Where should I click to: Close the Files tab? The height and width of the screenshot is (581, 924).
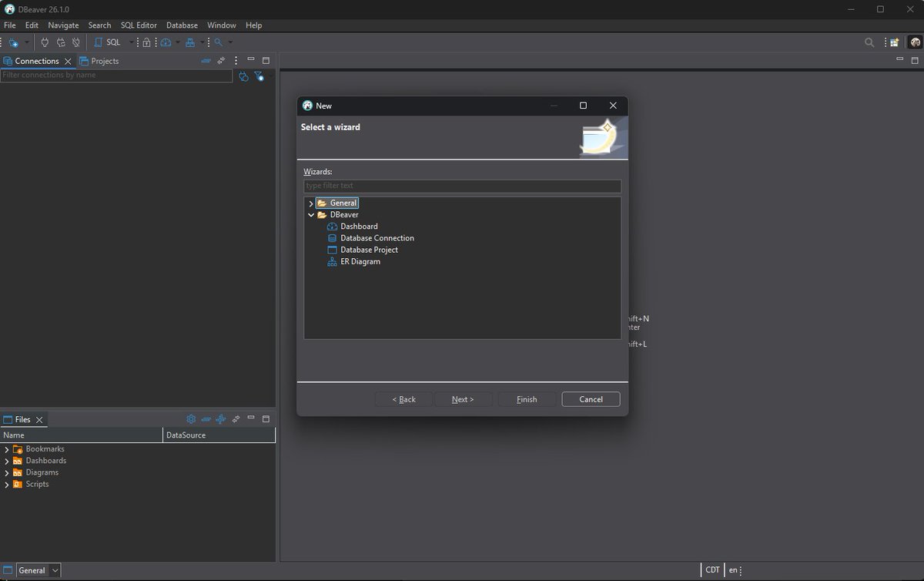(x=39, y=420)
